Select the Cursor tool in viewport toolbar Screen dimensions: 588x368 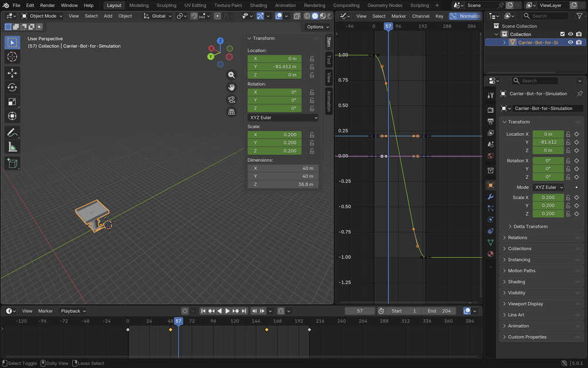12,57
